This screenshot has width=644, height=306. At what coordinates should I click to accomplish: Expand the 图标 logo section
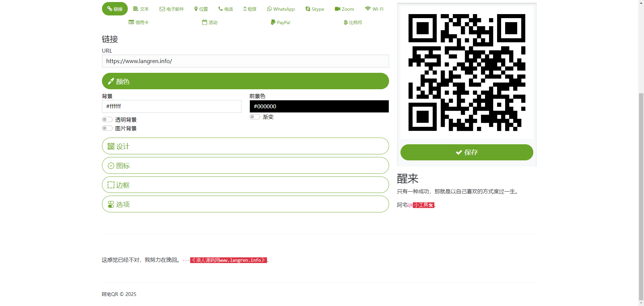click(246, 165)
